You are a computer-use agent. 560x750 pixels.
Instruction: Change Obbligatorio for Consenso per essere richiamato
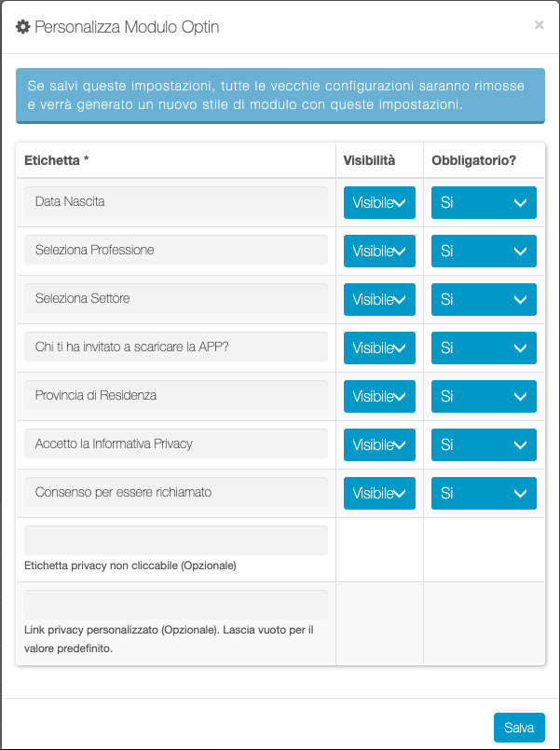click(484, 493)
